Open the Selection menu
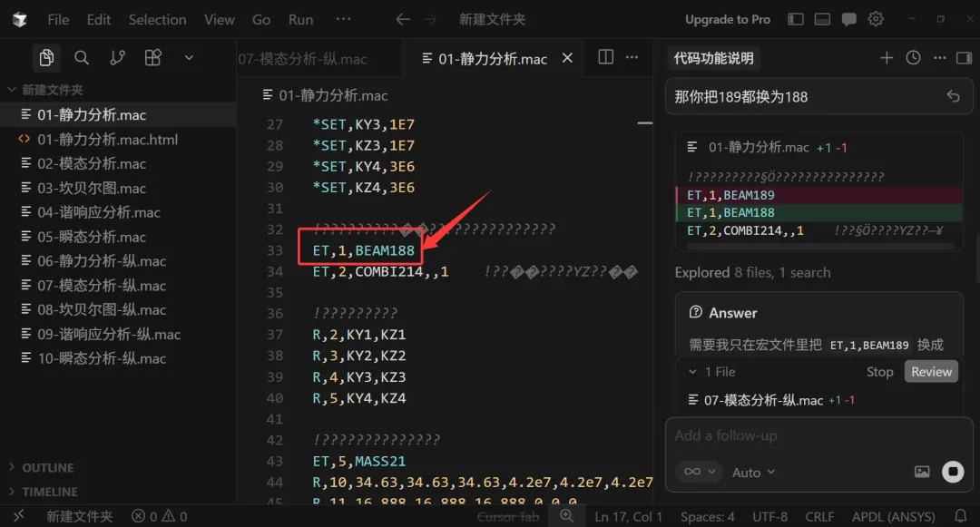 click(x=158, y=19)
